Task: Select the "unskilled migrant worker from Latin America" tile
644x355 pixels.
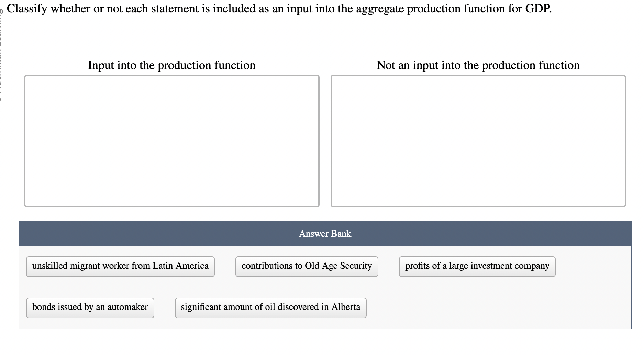Action: (x=120, y=266)
